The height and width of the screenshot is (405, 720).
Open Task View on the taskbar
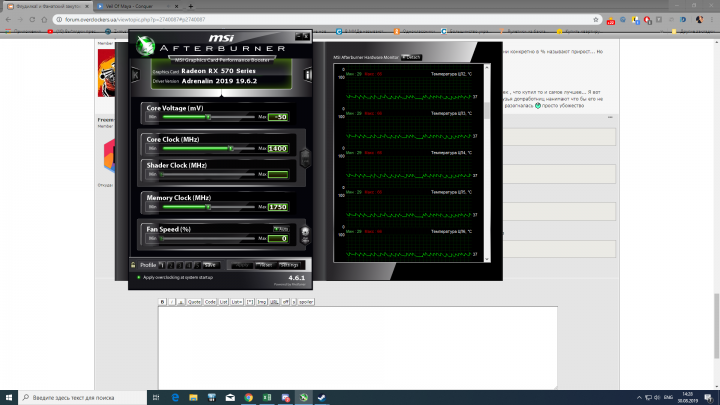coord(156,397)
